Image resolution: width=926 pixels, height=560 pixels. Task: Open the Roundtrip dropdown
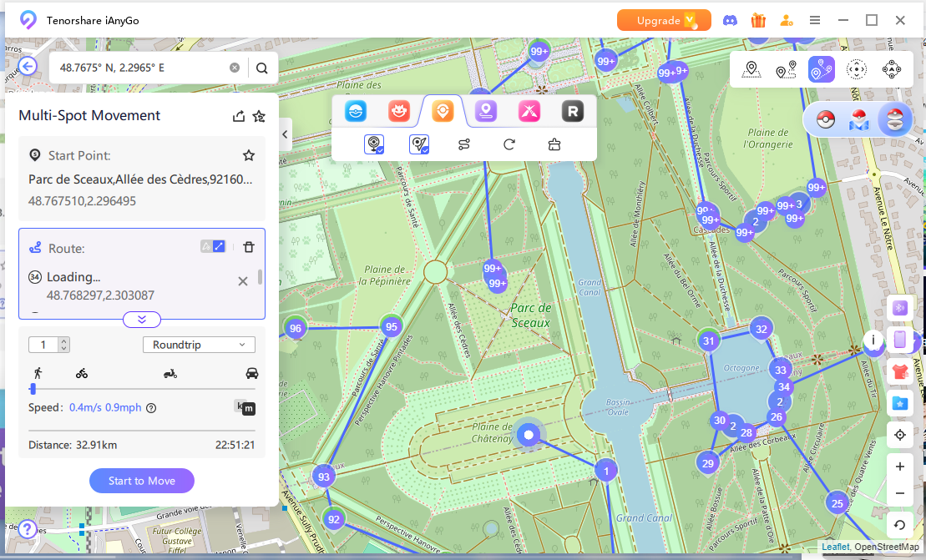(199, 345)
